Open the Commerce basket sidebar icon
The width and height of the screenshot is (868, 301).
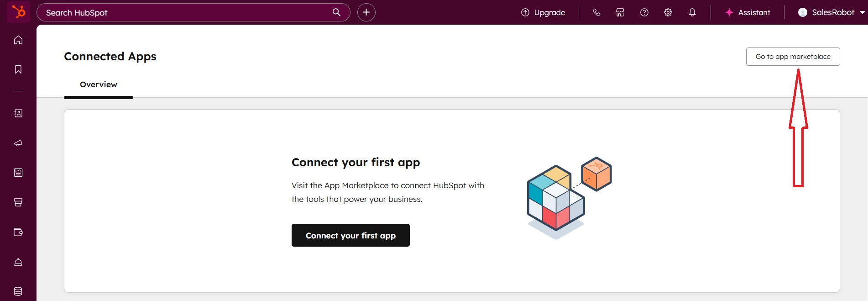18,202
